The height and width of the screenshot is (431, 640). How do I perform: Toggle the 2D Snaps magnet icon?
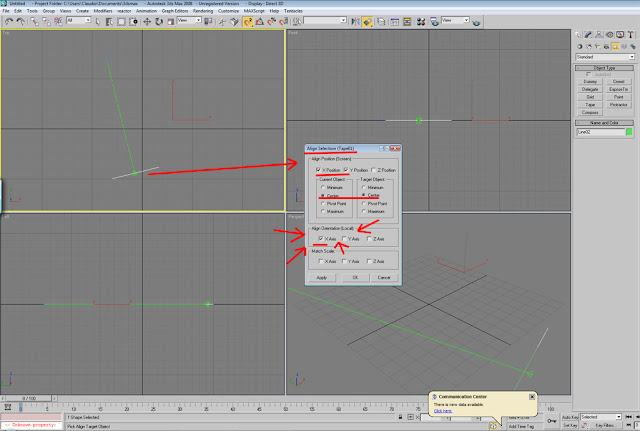248,22
